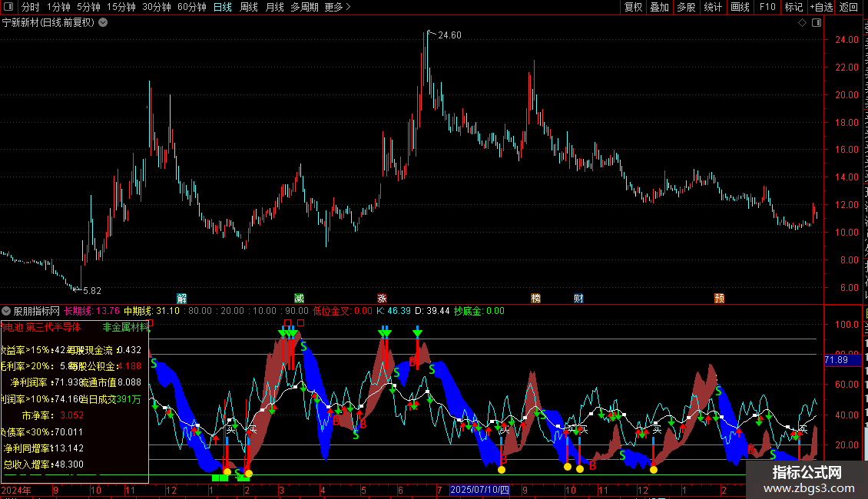868x499 pixels.
Task: Click the 长期线: 13.76 readout
Action: 91,311
